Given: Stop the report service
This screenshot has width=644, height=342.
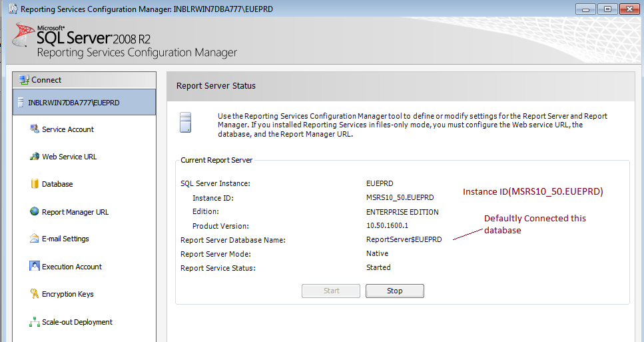Looking at the screenshot, I should tap(395, 291).
